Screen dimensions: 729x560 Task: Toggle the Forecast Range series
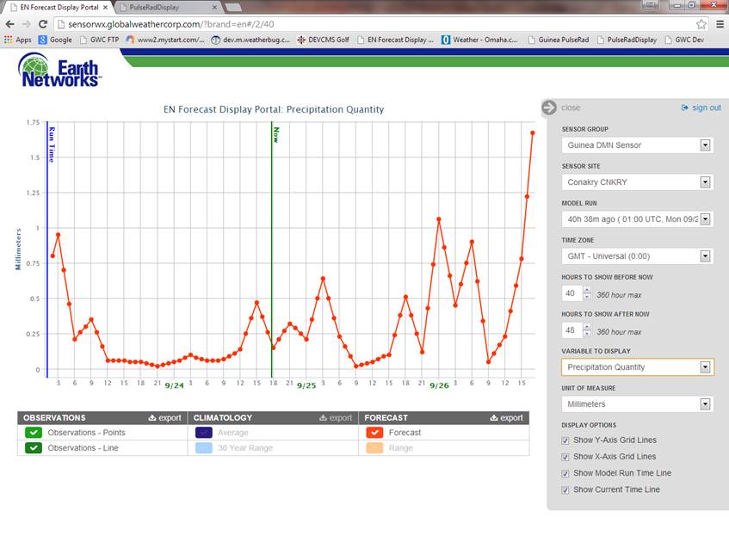coord(374,448)
